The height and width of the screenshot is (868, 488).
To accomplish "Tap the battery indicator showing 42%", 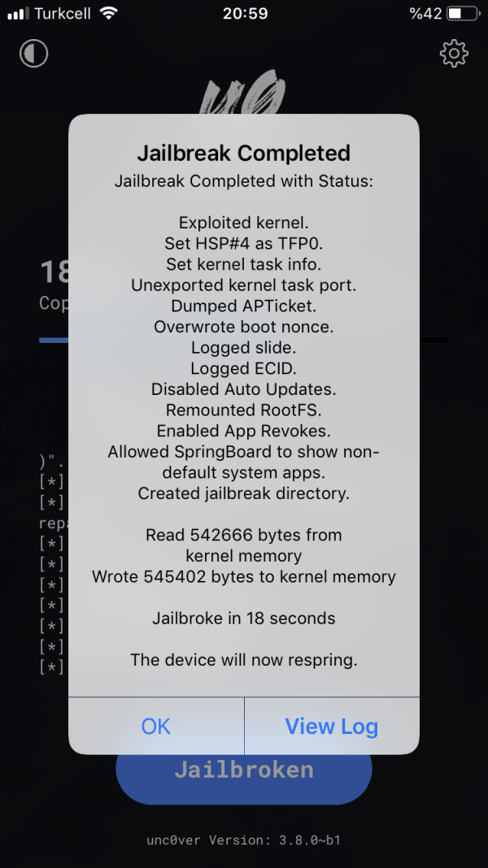I will [x=465, y=13].
